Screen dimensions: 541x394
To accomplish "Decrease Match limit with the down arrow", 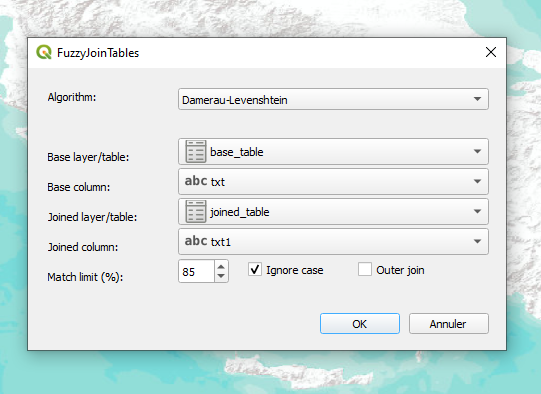I will pyautogui.click(x=221, y=276).
